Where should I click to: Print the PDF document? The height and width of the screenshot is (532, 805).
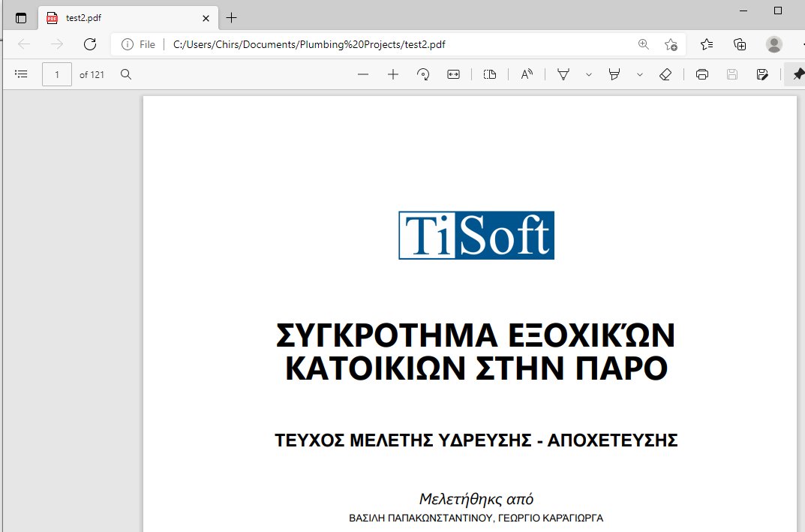tap(701, 74)
